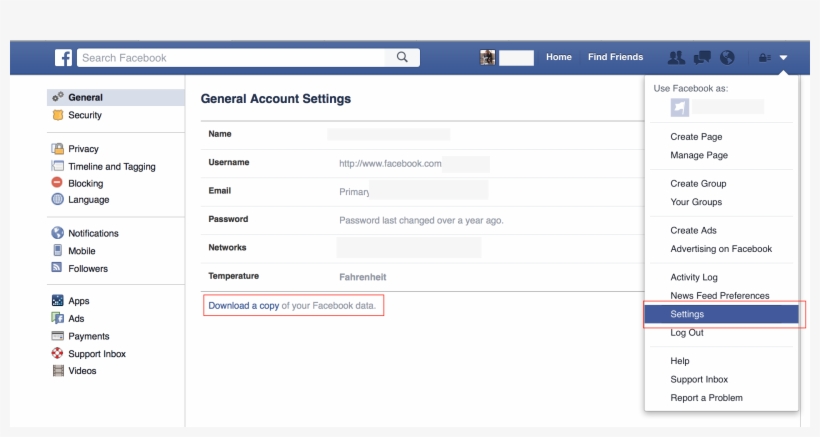Open Security settings label in sidebar

coord(85,115)
